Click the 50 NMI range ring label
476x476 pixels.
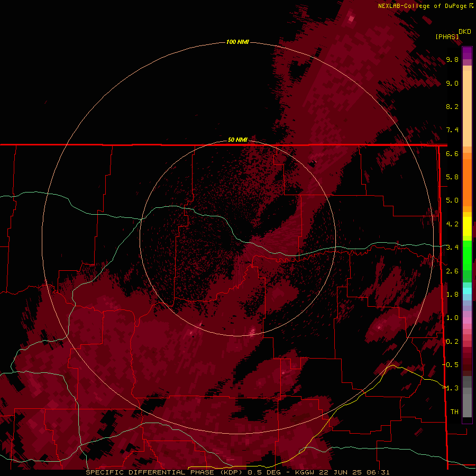pyautogui.click(x=237, y=140)
